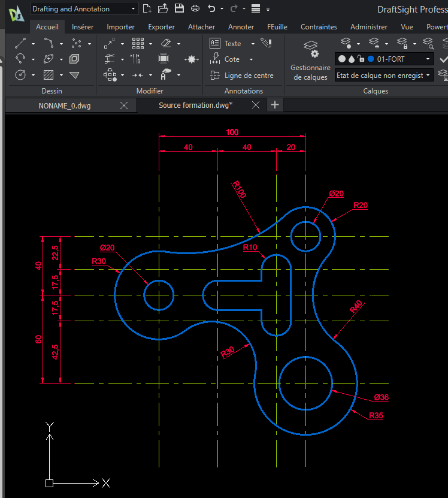Select the Ellipse tool

49,59
